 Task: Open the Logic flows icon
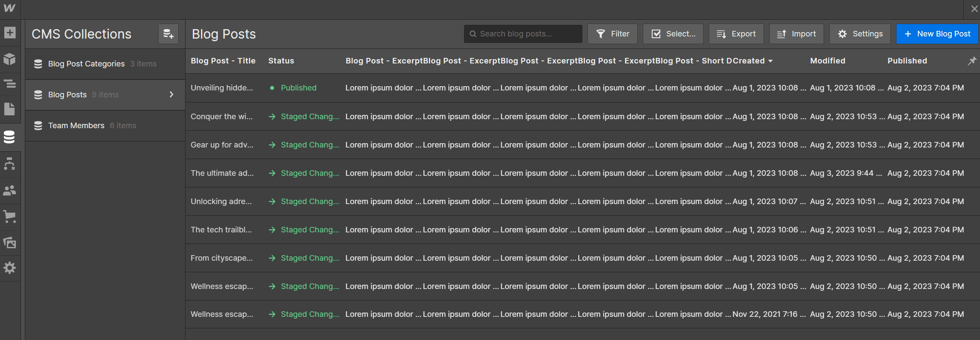(x=9, y=164)
